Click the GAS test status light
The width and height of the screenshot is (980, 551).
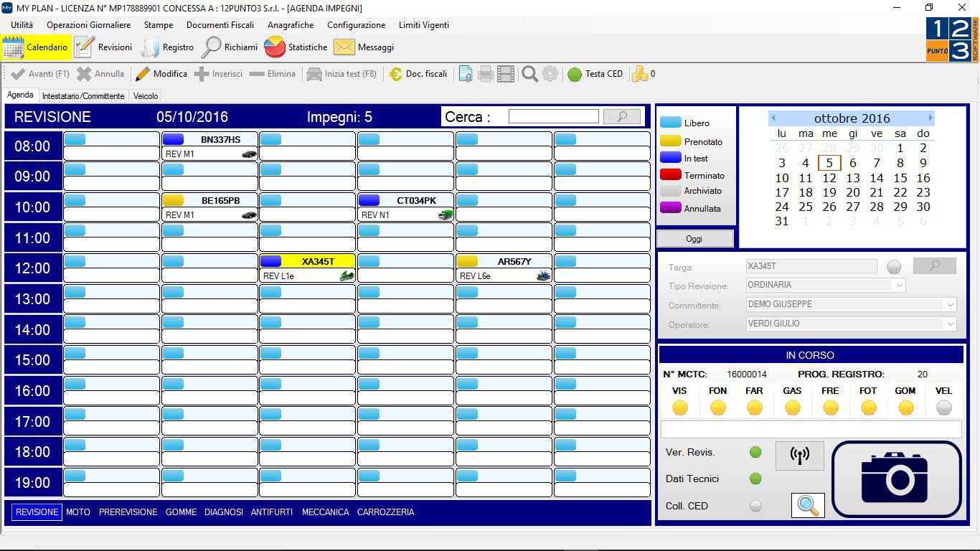(792, 408)
